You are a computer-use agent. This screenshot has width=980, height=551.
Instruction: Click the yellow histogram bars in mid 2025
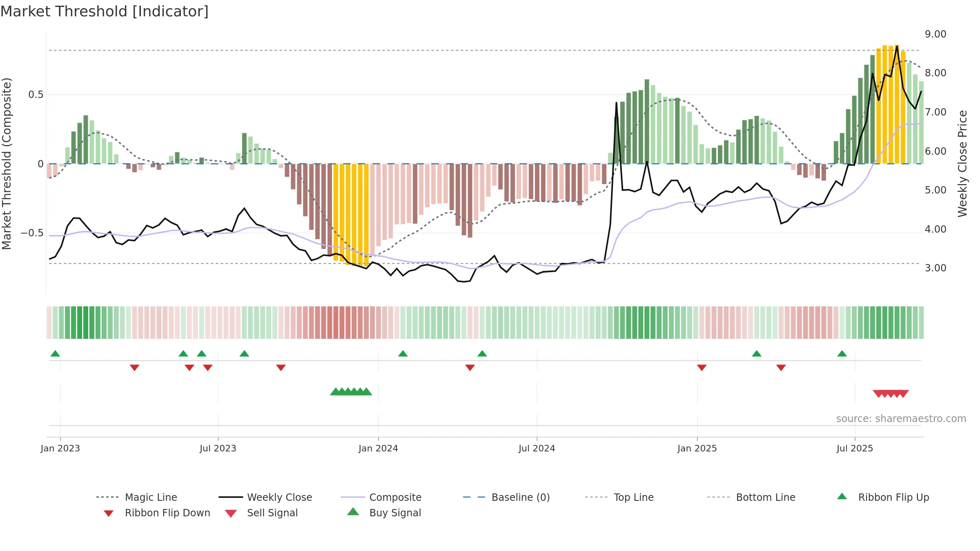tap(891, 104)
